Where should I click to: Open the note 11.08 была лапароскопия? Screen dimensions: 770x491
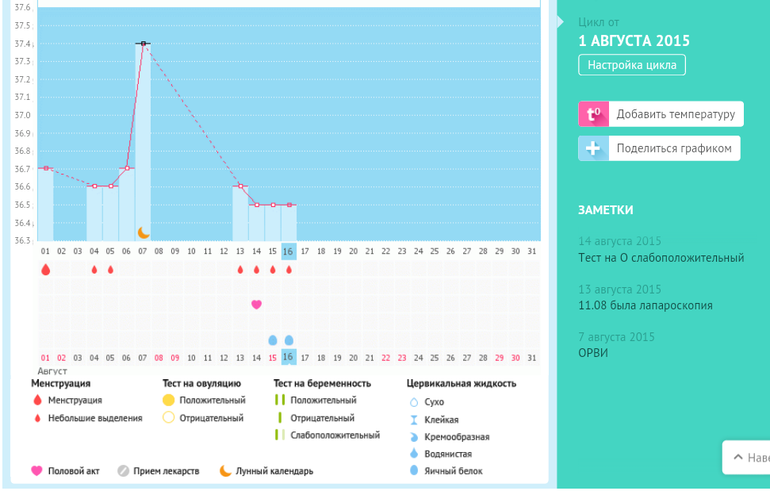(x=645, y=305)
